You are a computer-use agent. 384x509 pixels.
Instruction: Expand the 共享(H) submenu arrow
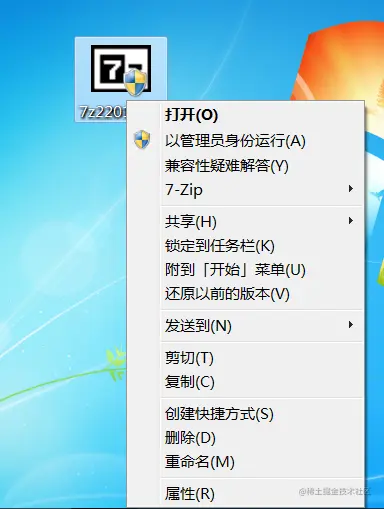tap(350, 221)
